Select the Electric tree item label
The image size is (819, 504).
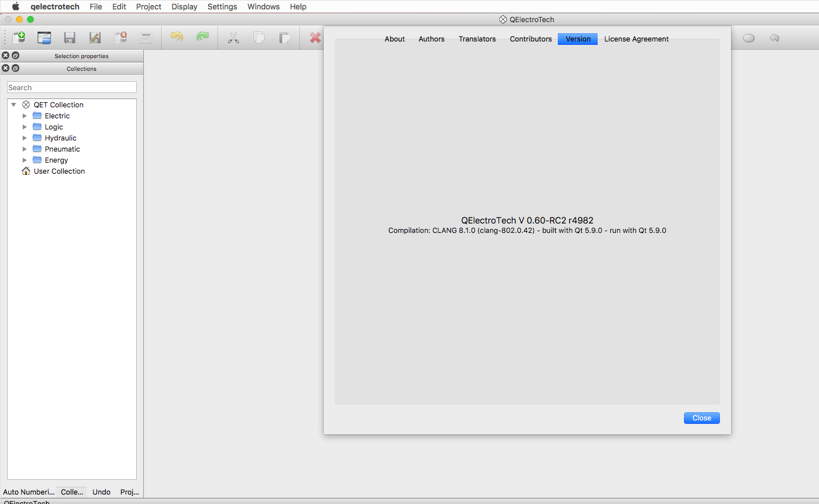pos(57,116)
